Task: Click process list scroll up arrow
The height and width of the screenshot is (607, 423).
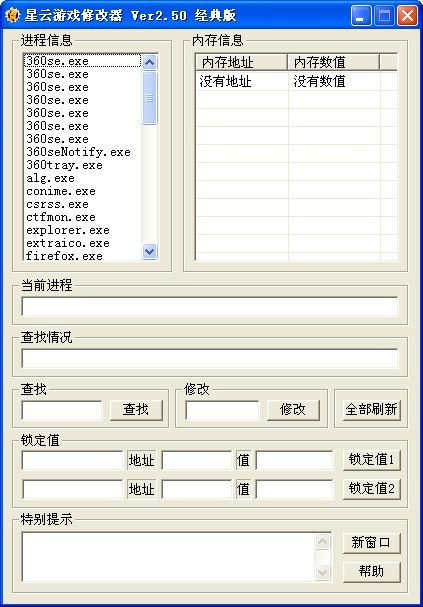Action: point(149,62)
